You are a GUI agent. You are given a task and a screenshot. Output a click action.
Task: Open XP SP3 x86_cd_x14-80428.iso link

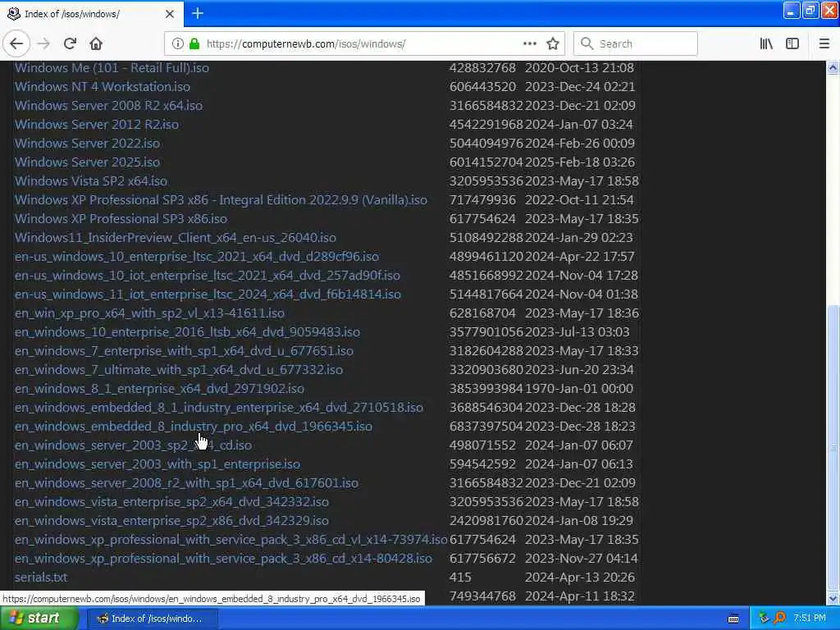(x=223, y=558)
